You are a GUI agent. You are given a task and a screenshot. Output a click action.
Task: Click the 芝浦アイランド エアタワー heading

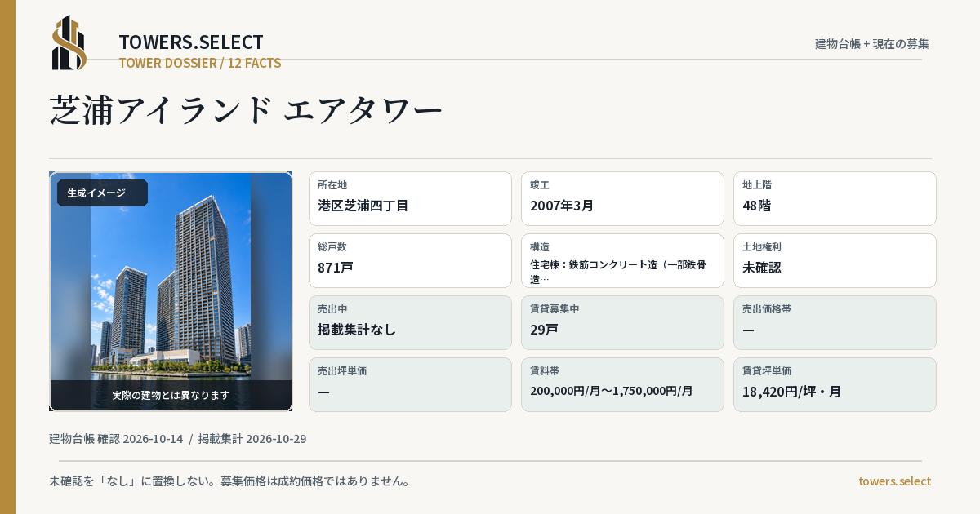click(x=246, y=110)
